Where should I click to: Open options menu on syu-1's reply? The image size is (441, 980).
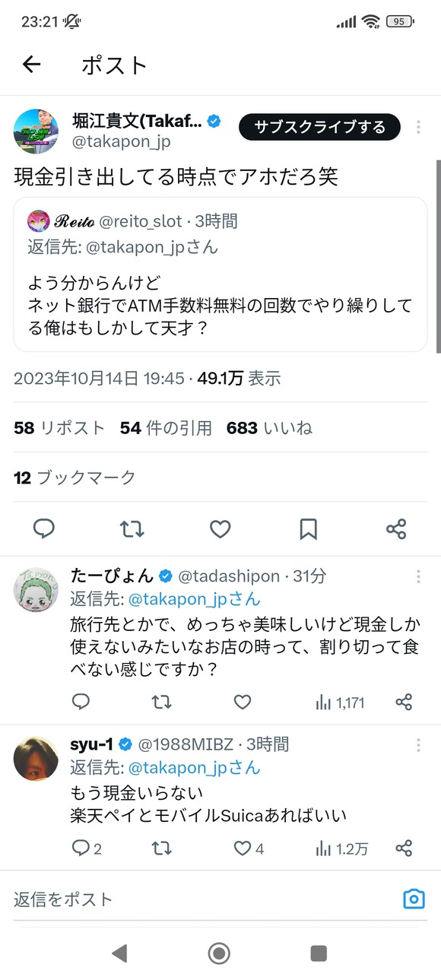[x=418, y=745]
